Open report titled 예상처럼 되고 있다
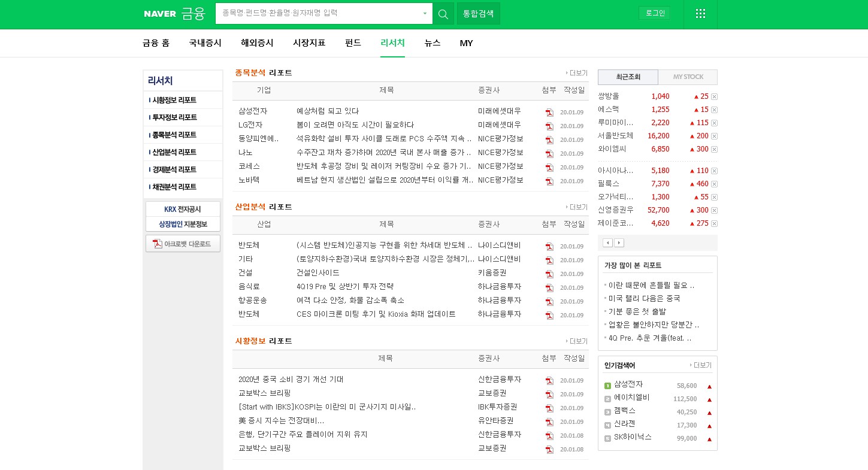Viewport: 868px width, 470px height. [328, 111]
